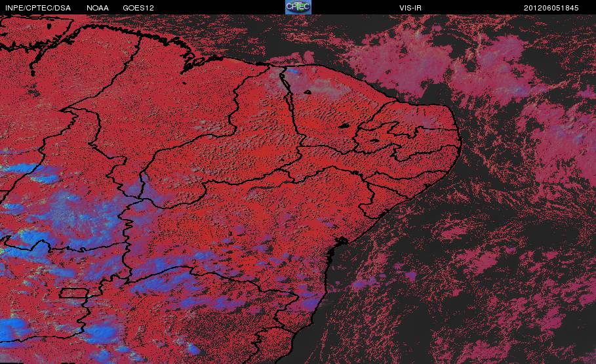596x364 pixels.
Task: Click the small black spot below Piauí coast
Action: (x=307, y=92)
